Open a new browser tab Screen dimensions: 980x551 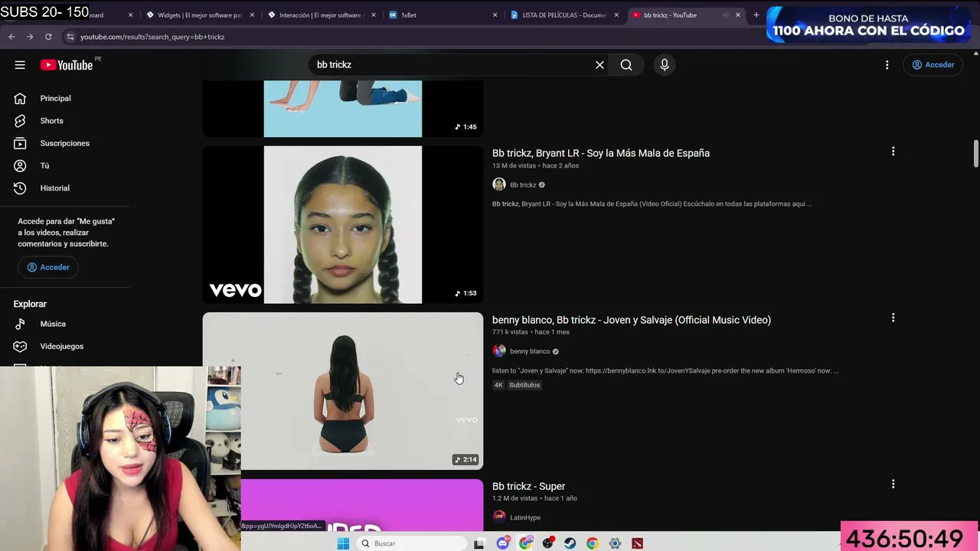point(756,15)
